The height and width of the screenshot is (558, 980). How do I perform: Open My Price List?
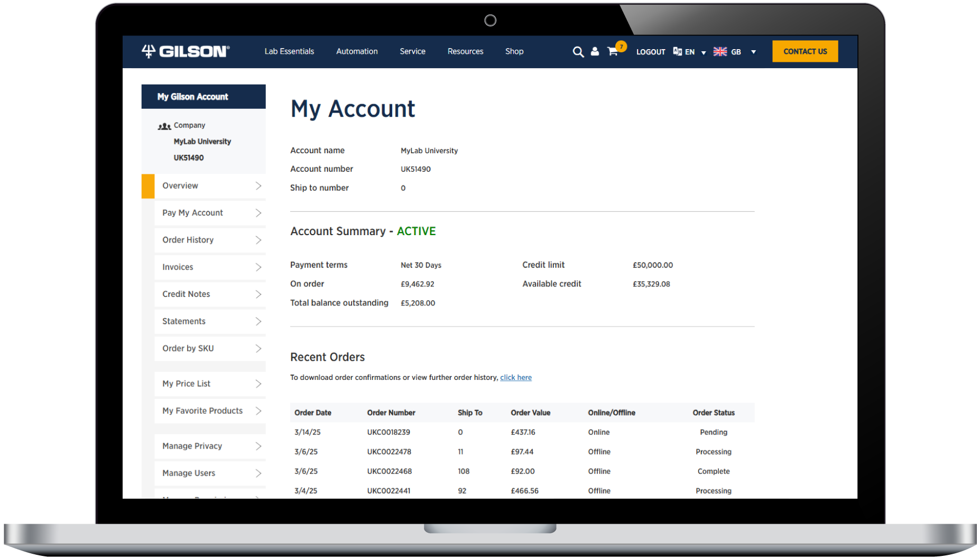(x=210, y=384)
